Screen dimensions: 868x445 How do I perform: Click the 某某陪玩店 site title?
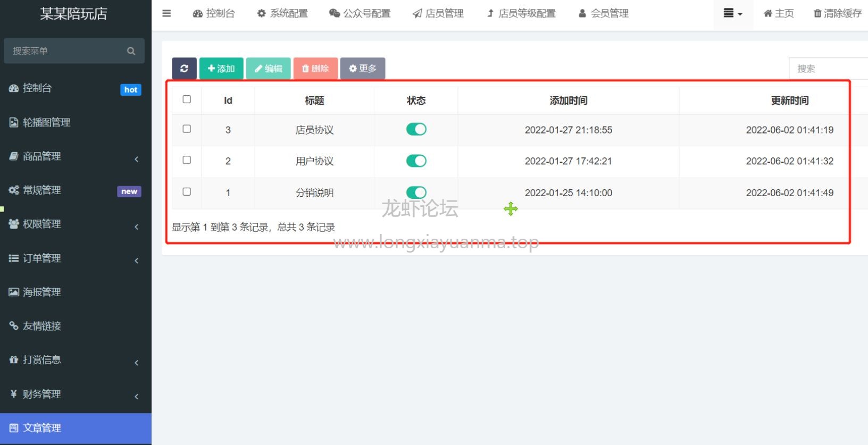coord(74,14)
